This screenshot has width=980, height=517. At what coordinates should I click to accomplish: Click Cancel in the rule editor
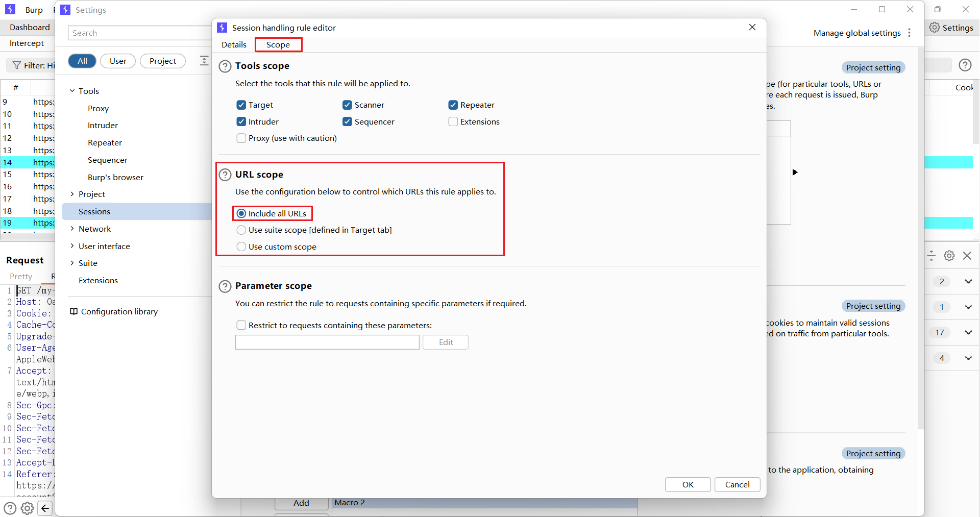(x=737, y=484)
